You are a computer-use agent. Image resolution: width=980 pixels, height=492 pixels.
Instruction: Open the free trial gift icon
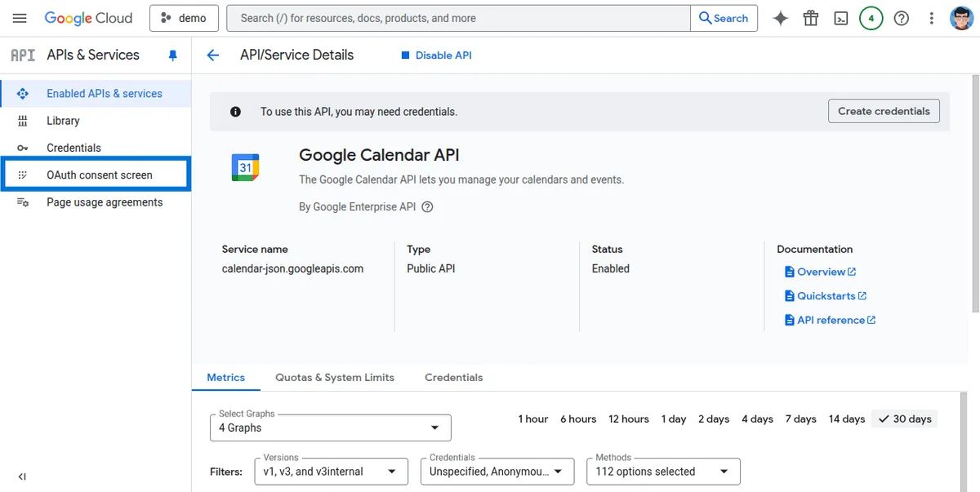click(810, 18)
